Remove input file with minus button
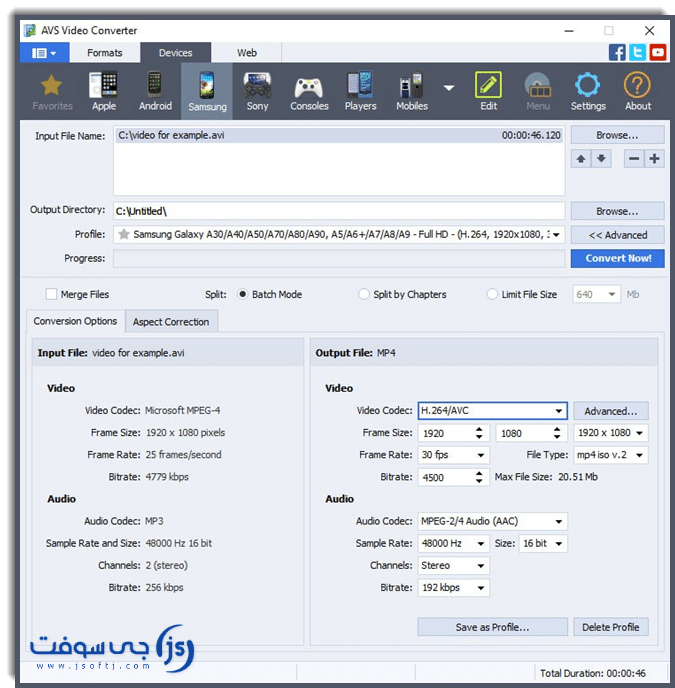The image size is (675, 688). click(634, 159)
